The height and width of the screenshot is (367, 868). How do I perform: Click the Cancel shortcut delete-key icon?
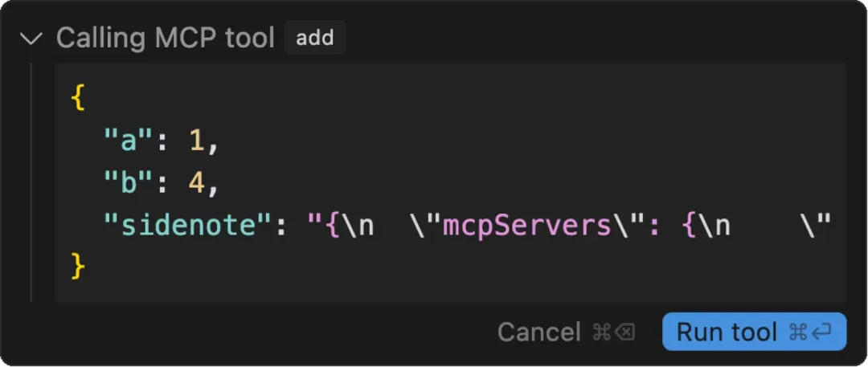(x=625, y=332)
